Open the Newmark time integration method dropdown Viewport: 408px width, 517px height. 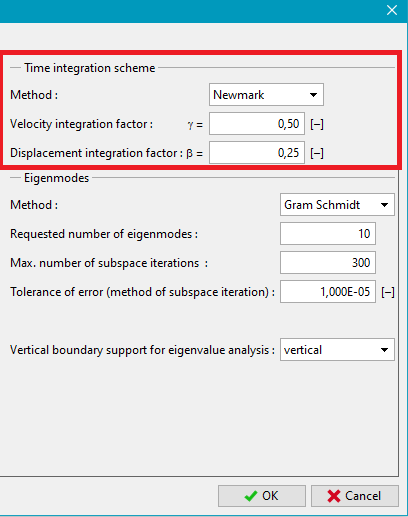point(266,95)
